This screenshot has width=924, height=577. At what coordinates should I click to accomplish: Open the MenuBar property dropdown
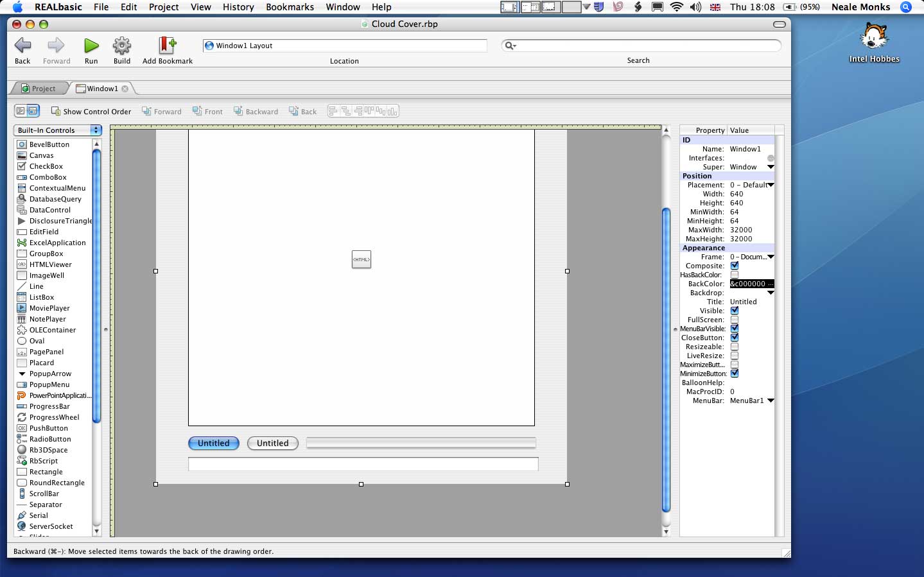(771, 400)
